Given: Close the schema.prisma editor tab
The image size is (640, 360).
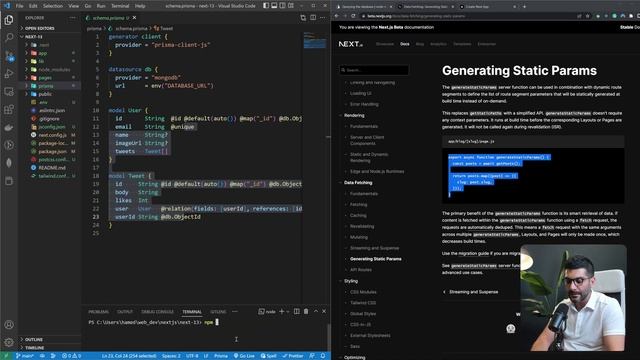Looking at the screenshot, I should (134, 18).
